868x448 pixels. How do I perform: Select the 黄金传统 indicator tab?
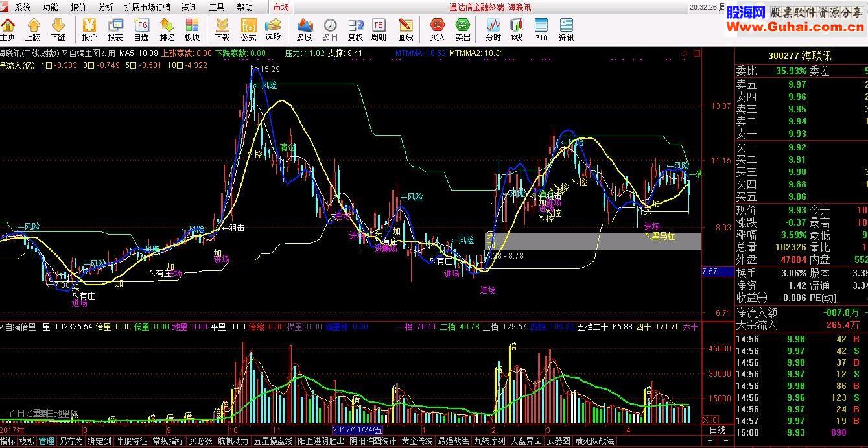pyautogui.click(x=417, y=441)
